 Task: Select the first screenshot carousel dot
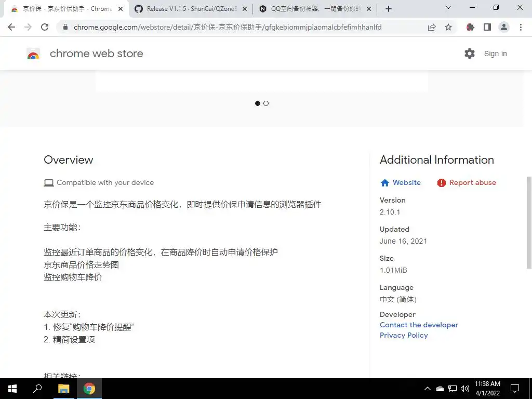click(x=258, y=103)
